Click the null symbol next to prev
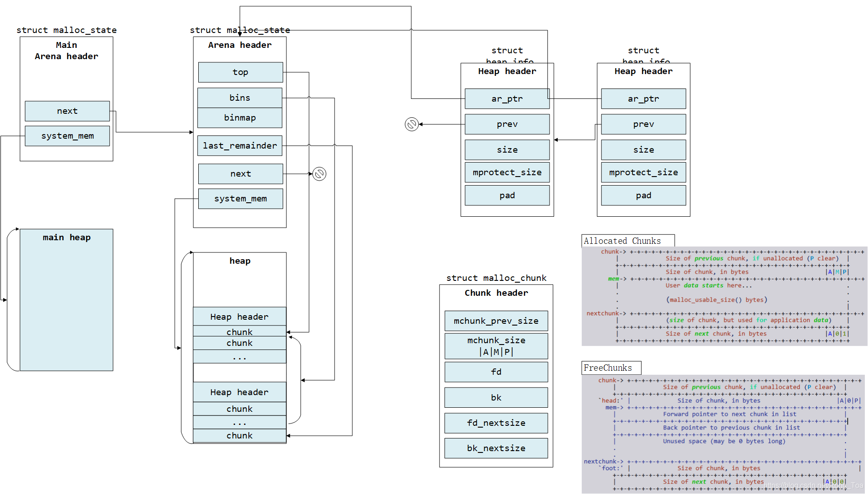868x494 pixels. [411, 124]
